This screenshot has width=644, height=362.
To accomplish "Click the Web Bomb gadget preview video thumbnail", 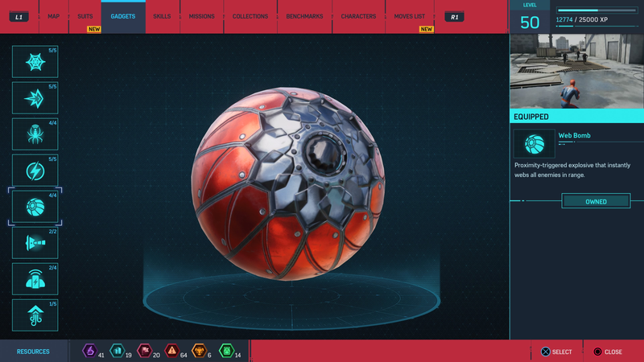I will point(576,71).
